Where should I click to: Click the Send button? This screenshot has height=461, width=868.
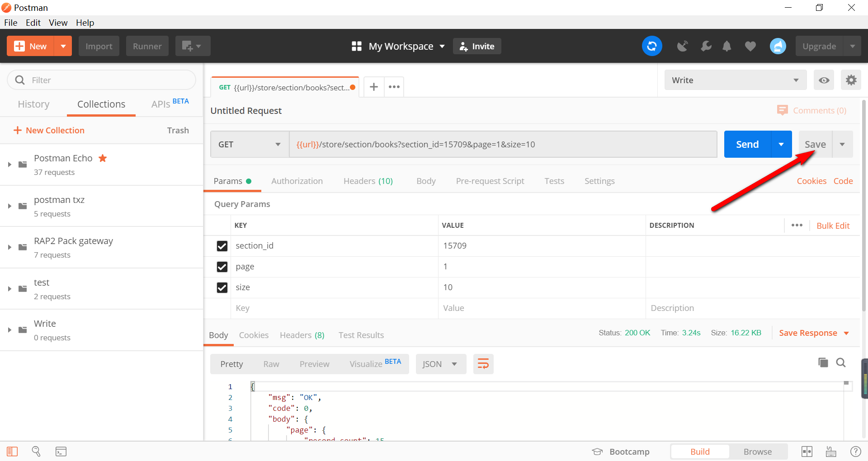(747, 144)
